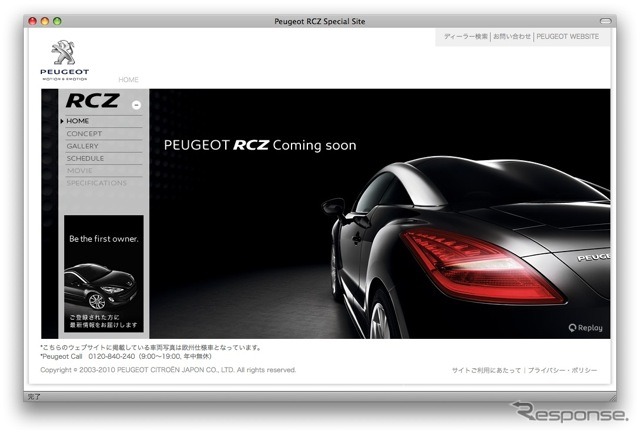
Task: Open the SPECIFICATIONS menu item
Action: 97,183
